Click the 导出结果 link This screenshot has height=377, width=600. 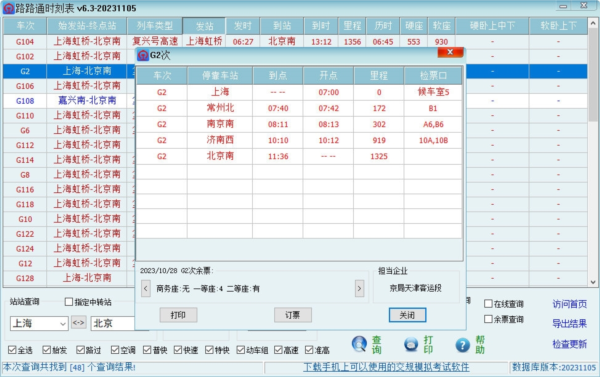coord(569,324)
